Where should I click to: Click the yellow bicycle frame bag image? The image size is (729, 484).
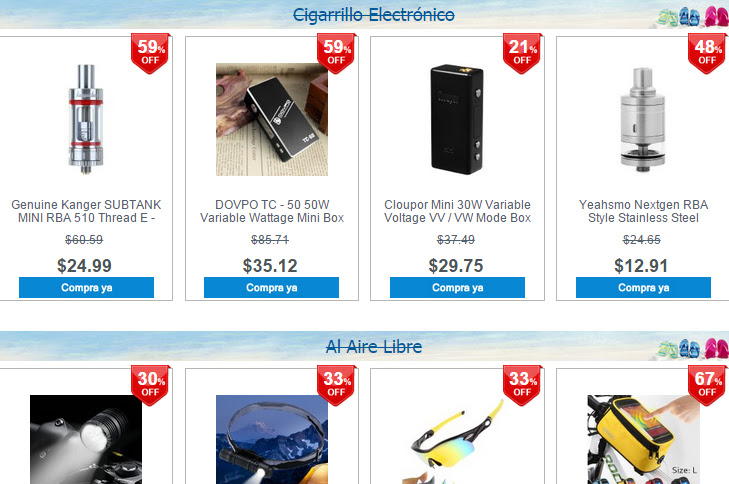[x=643, y=439]
